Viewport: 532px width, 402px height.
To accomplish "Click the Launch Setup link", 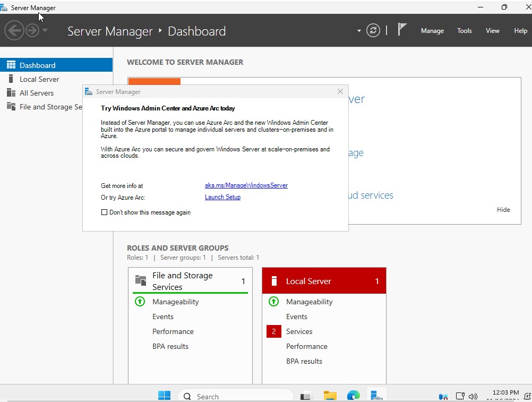I will [222, 197].
